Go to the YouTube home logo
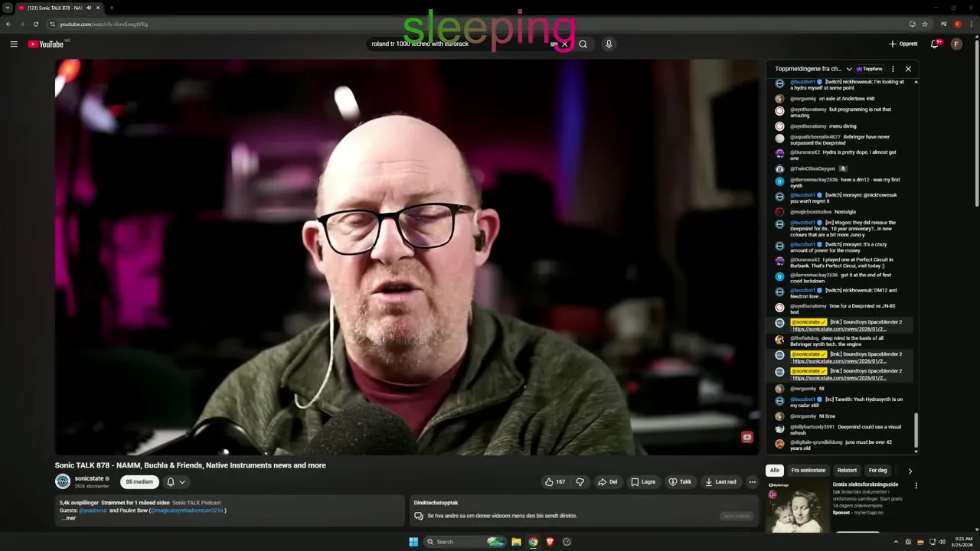Image resolution: width=980 pixels, height=551 pixels. click(46, 44)
